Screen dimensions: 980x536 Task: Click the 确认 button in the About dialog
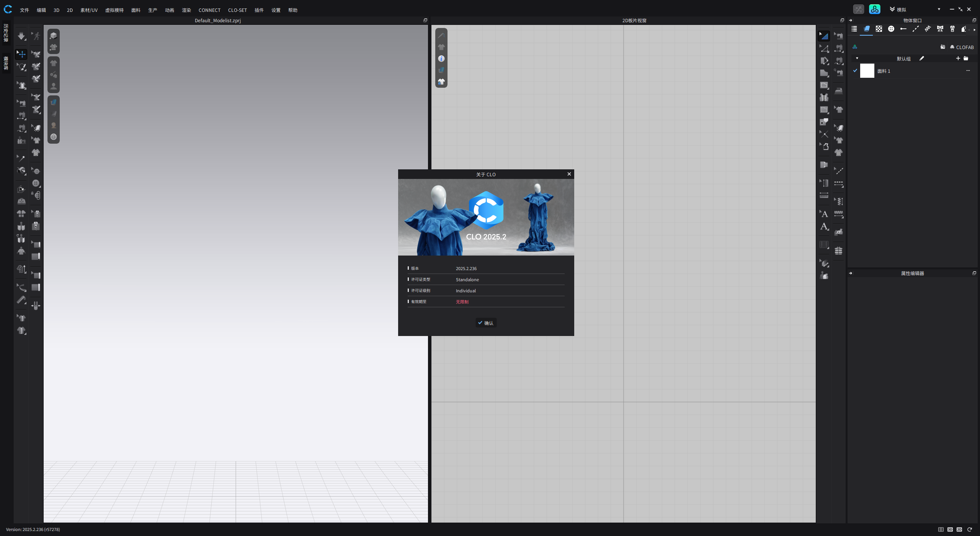click(x=486, y=323)
